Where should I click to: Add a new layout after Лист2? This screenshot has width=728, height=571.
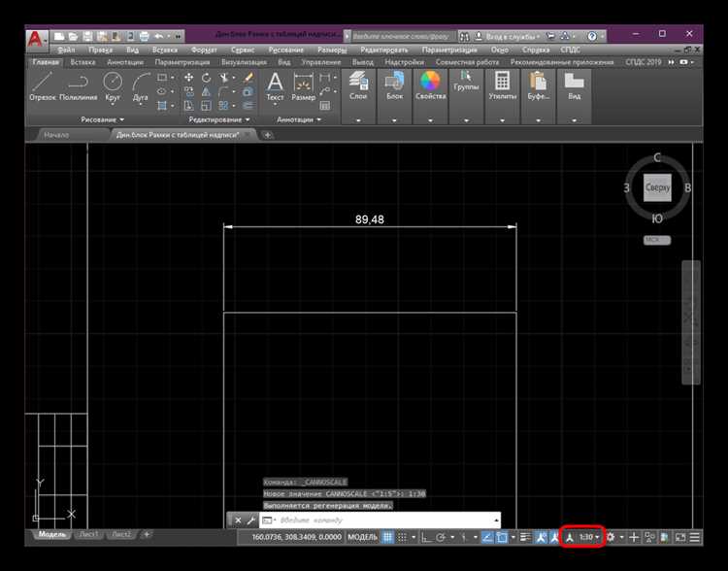tap(147, 534)
